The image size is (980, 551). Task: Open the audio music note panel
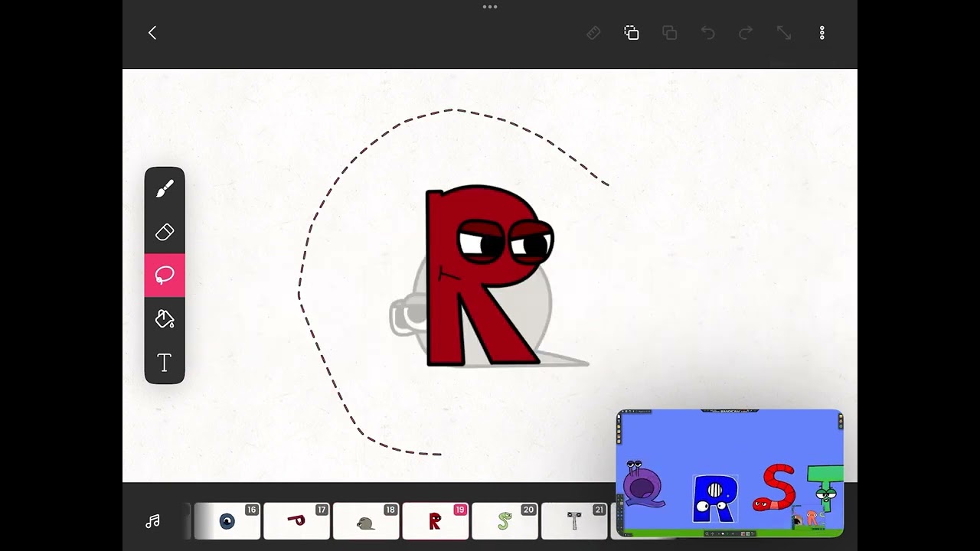click(153, 521)
